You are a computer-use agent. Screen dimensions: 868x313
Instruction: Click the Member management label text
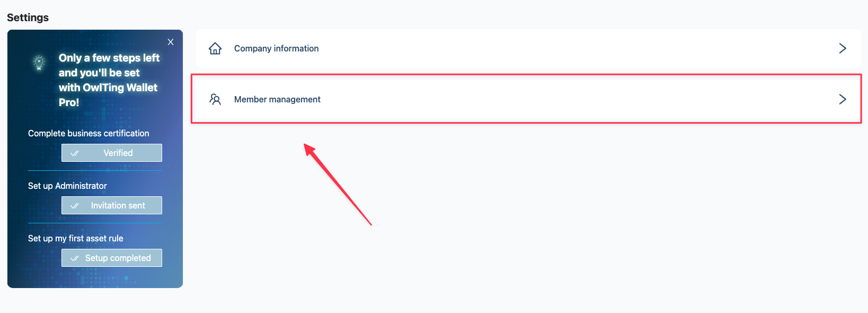point(277,99)
